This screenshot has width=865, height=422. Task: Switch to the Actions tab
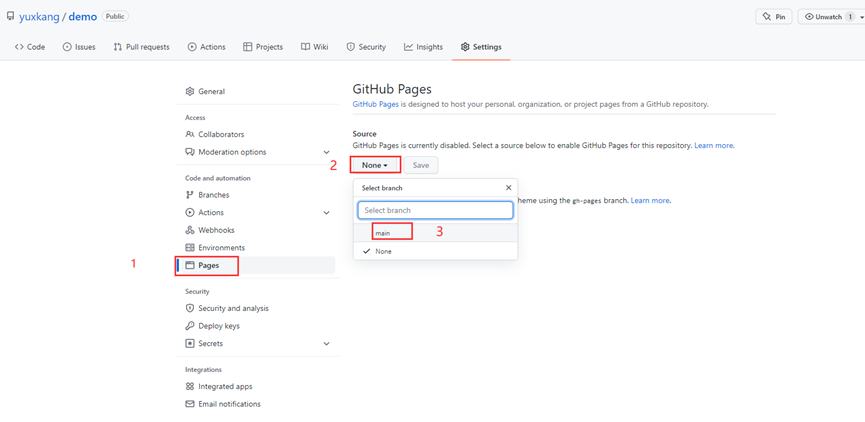click(206, 47)
